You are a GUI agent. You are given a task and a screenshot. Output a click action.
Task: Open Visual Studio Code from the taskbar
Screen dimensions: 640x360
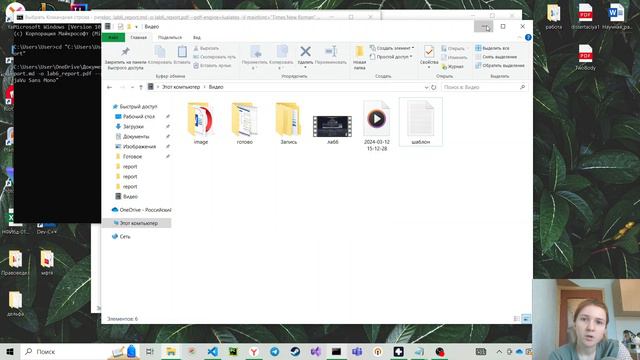point(212,351)
